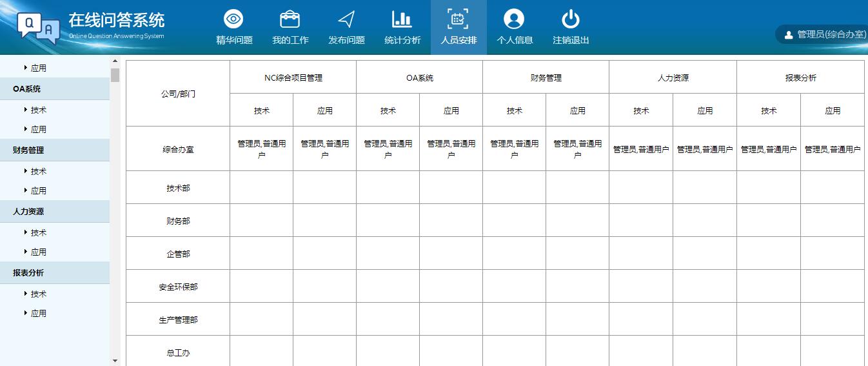This screenshot has height=366, width=868.
Task: Select the 人员安排 calendar icon
Action: 459,20
